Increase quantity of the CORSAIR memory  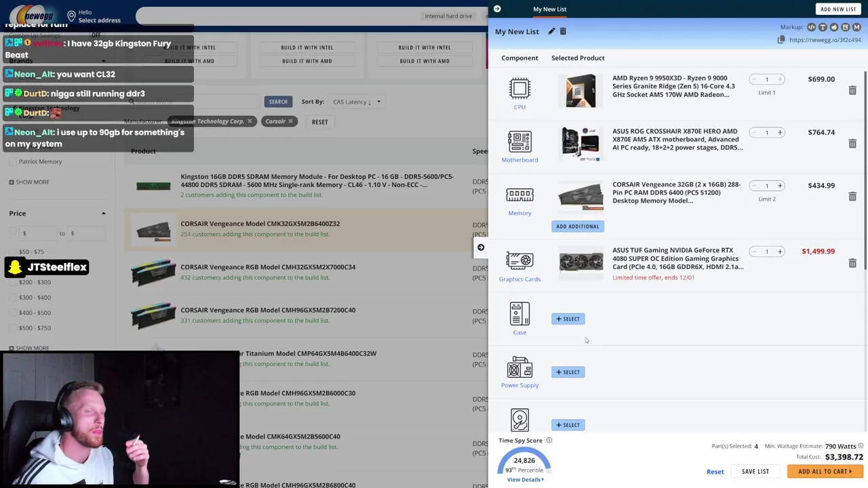780,185
